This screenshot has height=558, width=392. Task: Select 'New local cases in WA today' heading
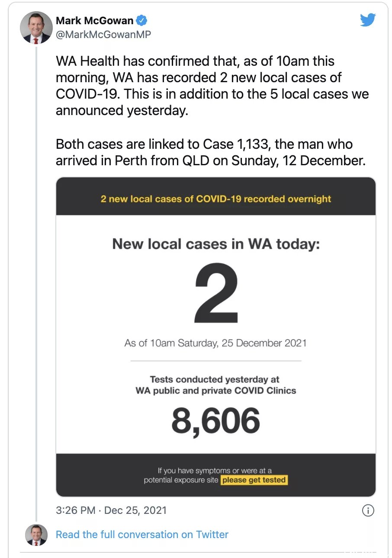click(x=216, y=244)
